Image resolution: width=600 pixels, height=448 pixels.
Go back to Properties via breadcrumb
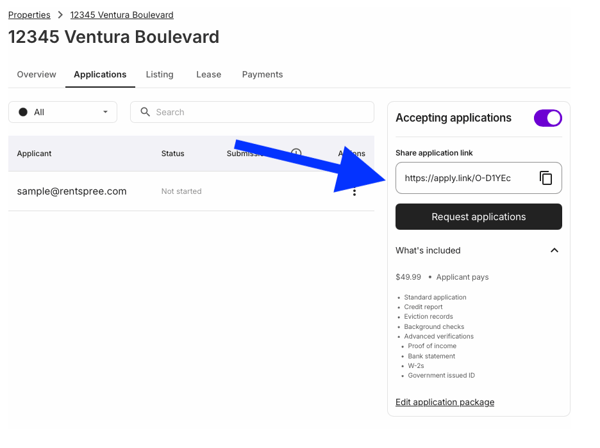click(x=29, y=15)
